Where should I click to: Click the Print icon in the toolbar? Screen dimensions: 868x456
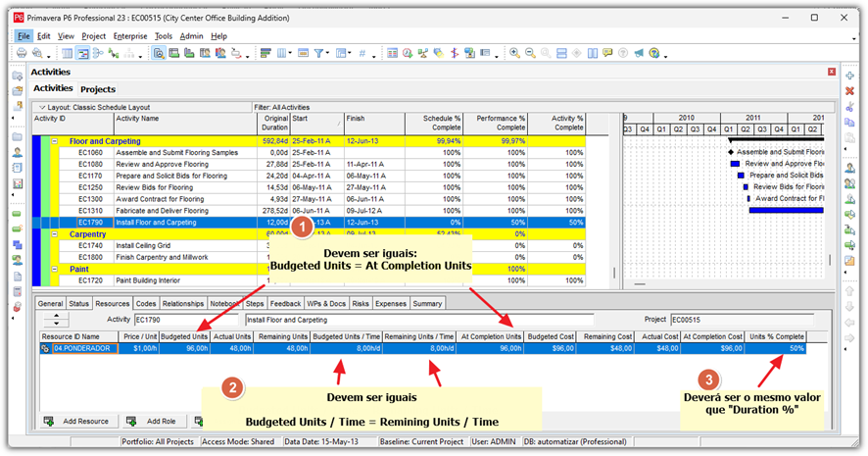[22, 53]
